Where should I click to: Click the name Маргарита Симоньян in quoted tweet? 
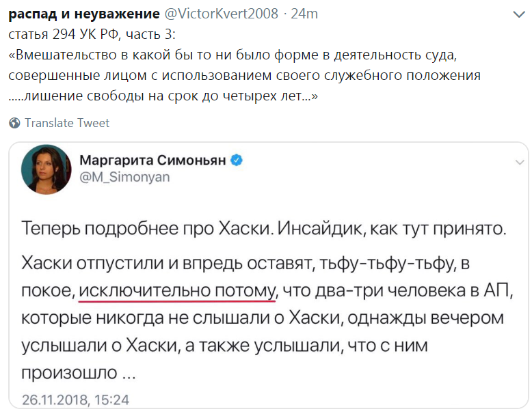pos(154,161)
